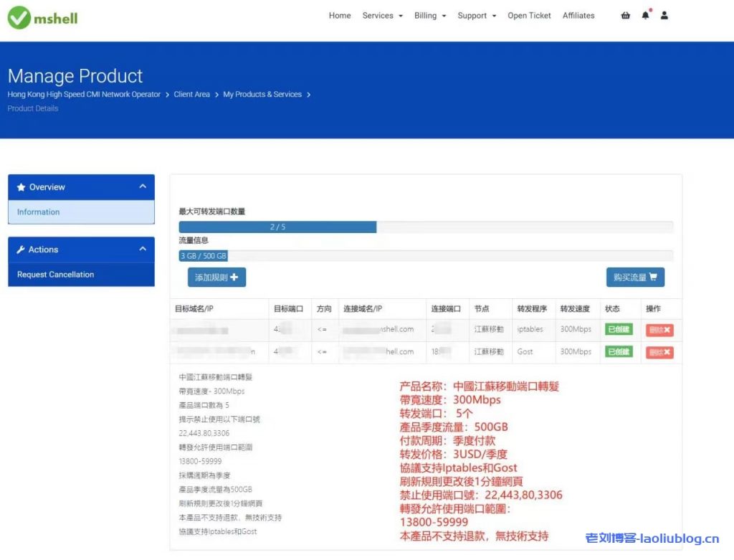Click the 购买流量 buy traffic button
Screen dimensions: 734x560
(635, 277)
